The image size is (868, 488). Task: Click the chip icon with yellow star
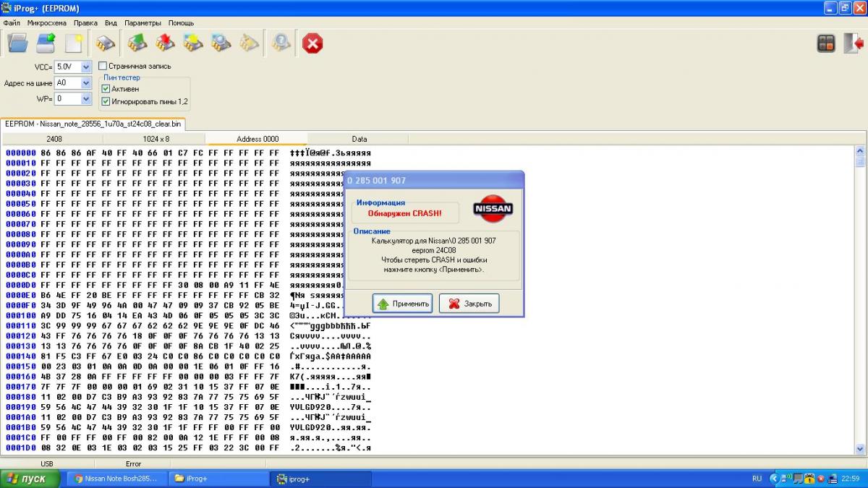(x=193, y=43)
